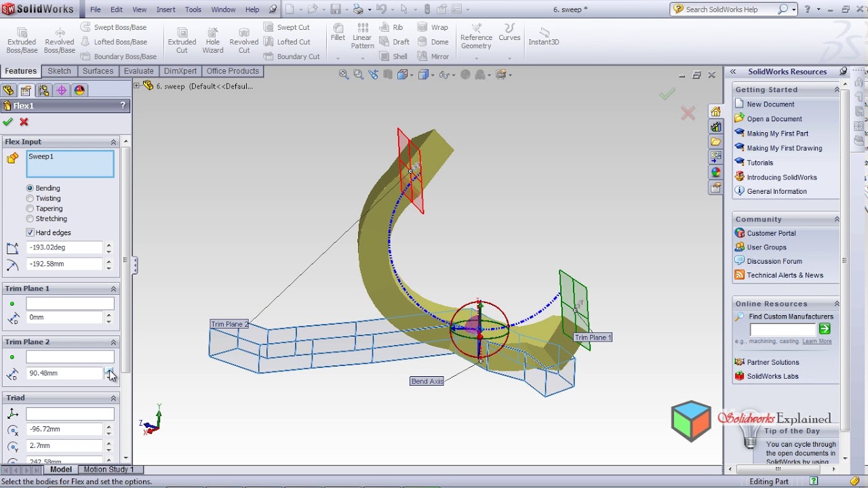
Task: Click Boundary Boss/Base feature
Action: (x=118, y=57)
